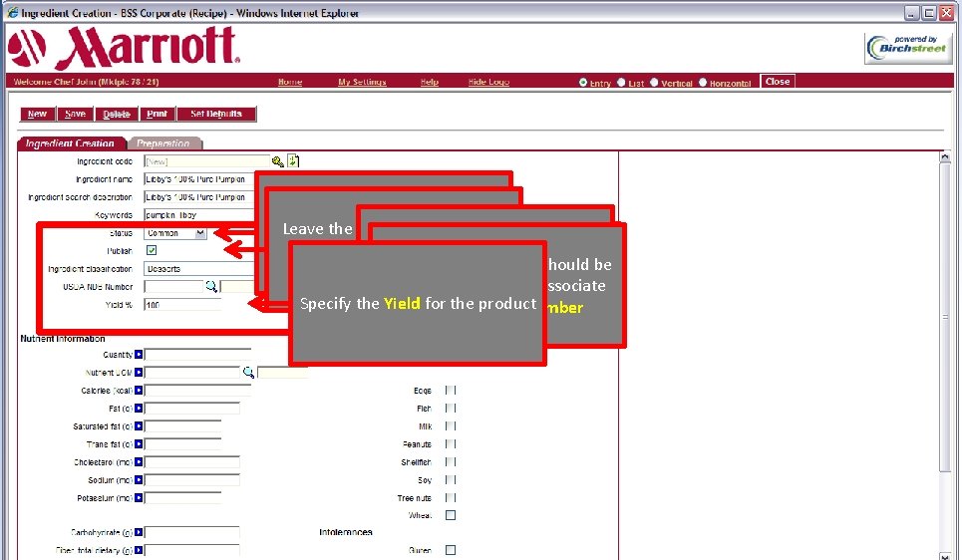Open the Status dropdown showing Common
962x560 pixels.
point(175,233)
